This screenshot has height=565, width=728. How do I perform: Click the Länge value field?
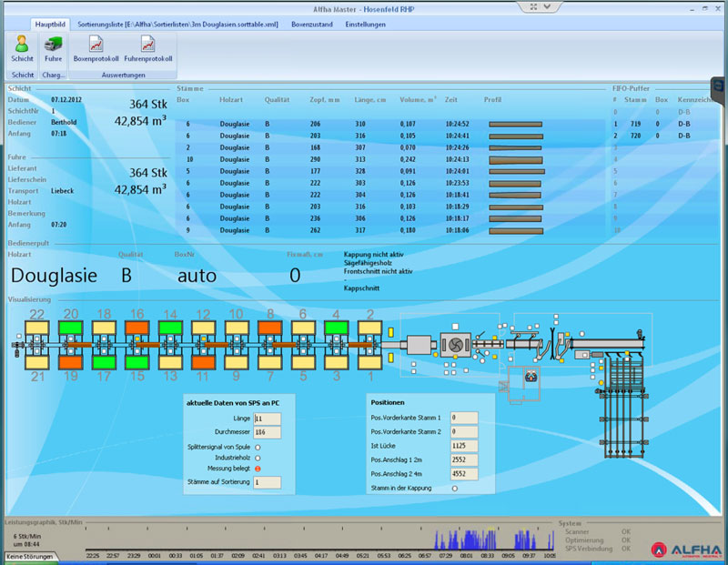coord(268,418)
